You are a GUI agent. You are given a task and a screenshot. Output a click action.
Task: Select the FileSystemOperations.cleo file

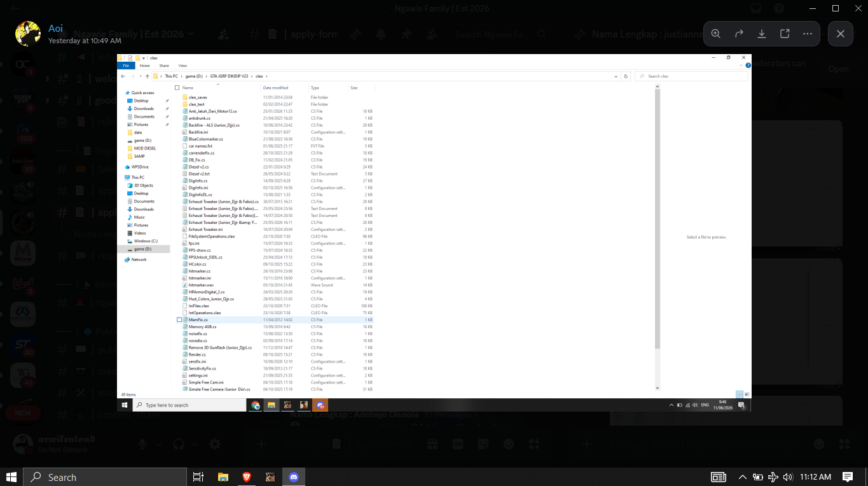[212, 237]
